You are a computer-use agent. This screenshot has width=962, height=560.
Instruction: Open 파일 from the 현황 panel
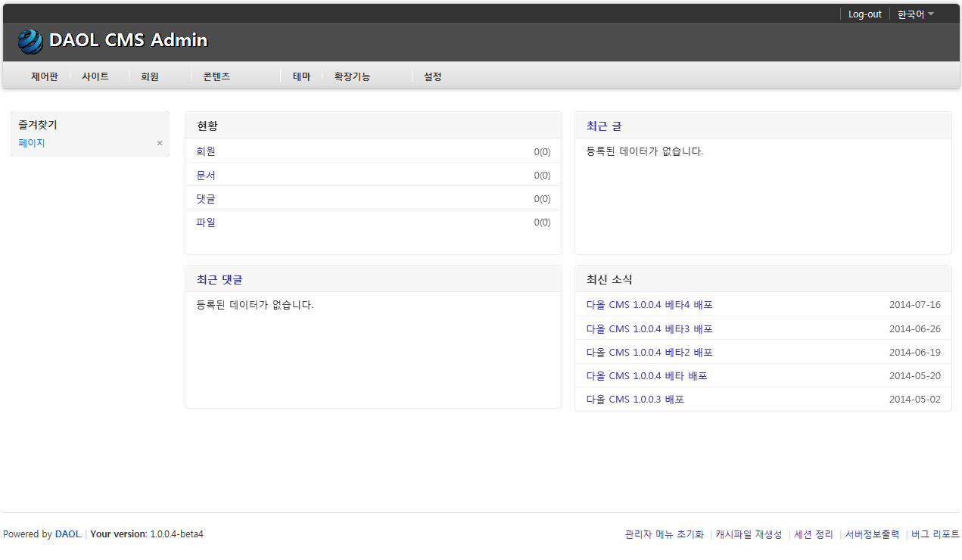[205, 222]
